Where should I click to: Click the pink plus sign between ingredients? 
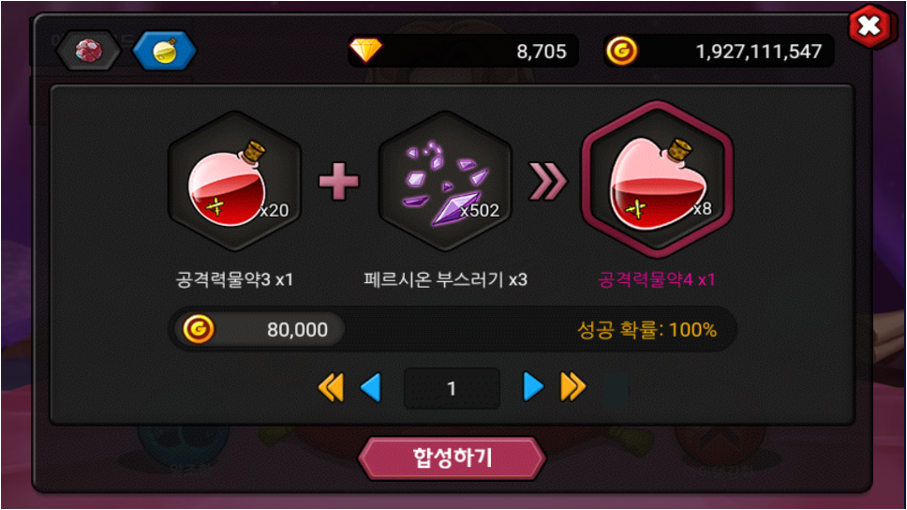point(339,181)
